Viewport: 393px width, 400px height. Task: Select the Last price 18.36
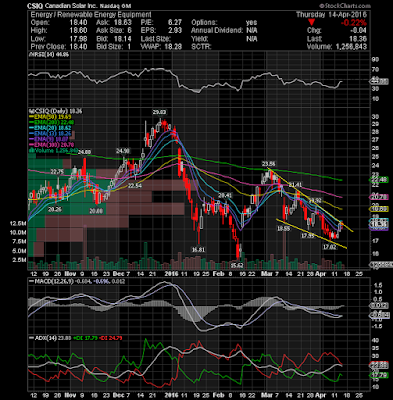point(359,39)
